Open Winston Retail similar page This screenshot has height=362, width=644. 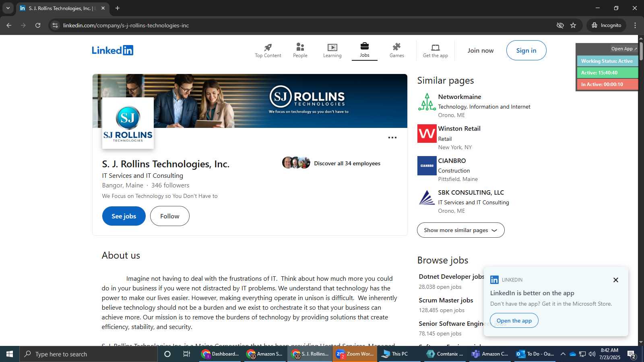click(x=459, y=129)
